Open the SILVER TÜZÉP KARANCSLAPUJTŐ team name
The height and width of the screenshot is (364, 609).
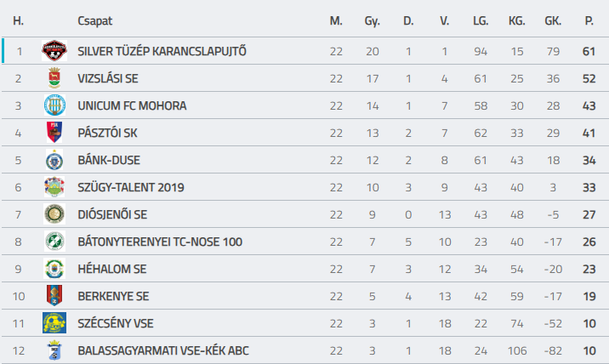[x=162, y=51]
